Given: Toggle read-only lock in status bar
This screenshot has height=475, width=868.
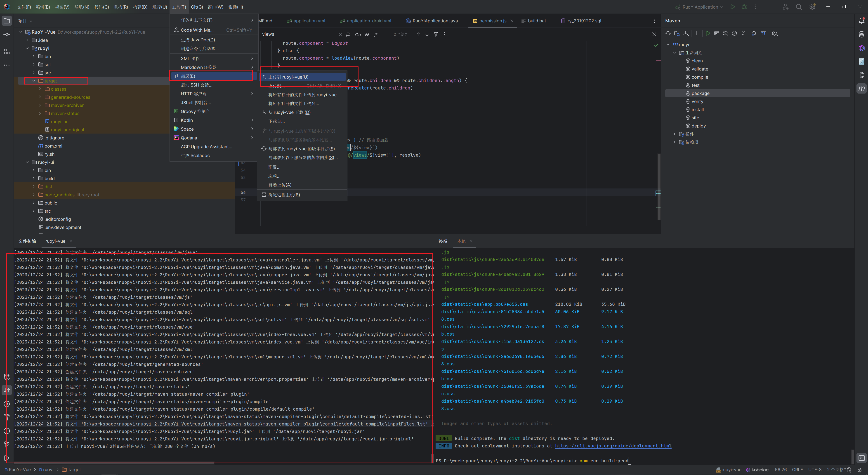Looking at the screenshot, I should 860,470.
